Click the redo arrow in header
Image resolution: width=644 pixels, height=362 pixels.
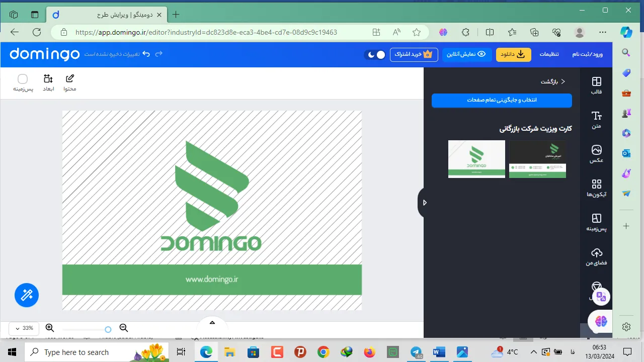(159, 54)
